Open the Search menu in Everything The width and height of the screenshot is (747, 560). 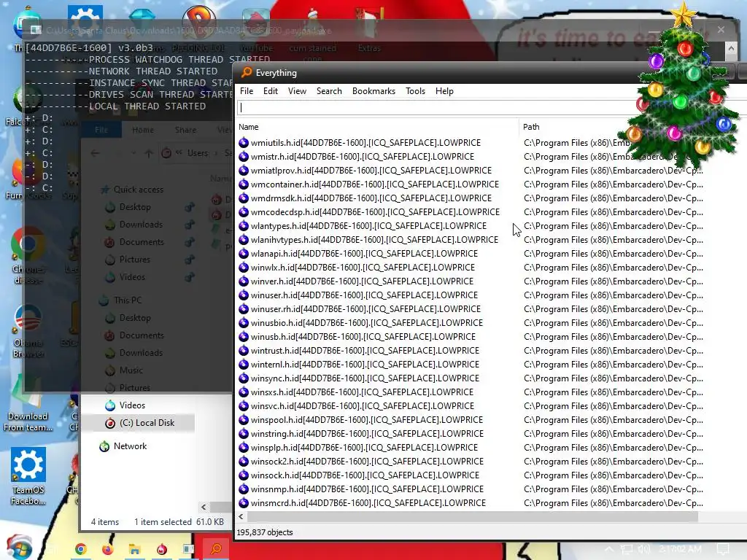tap(329, 91)
